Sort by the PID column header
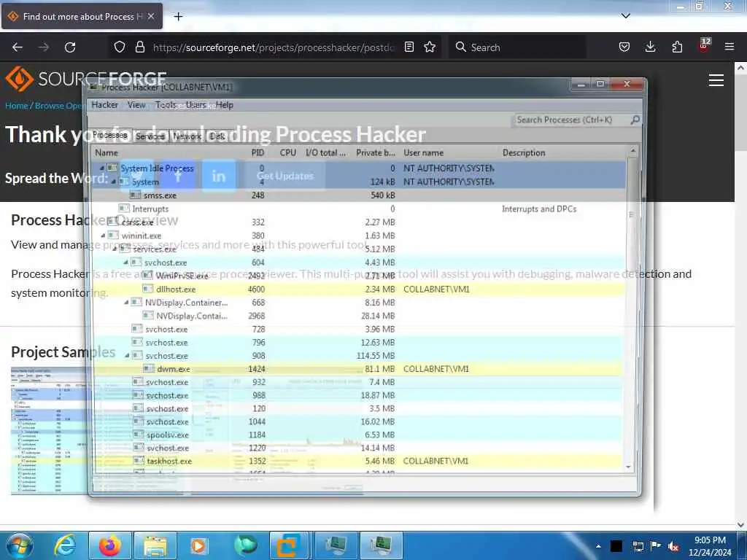This screenshot has width=747, height=560. (x=258, y=153)
